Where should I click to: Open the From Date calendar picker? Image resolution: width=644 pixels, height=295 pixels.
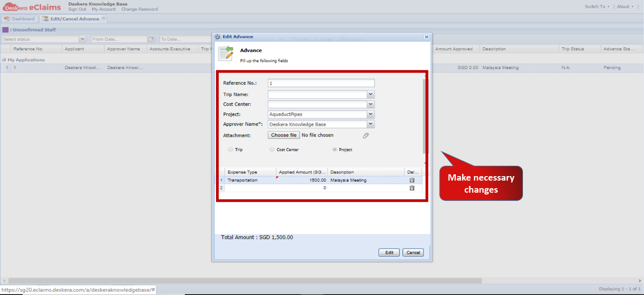151,39
